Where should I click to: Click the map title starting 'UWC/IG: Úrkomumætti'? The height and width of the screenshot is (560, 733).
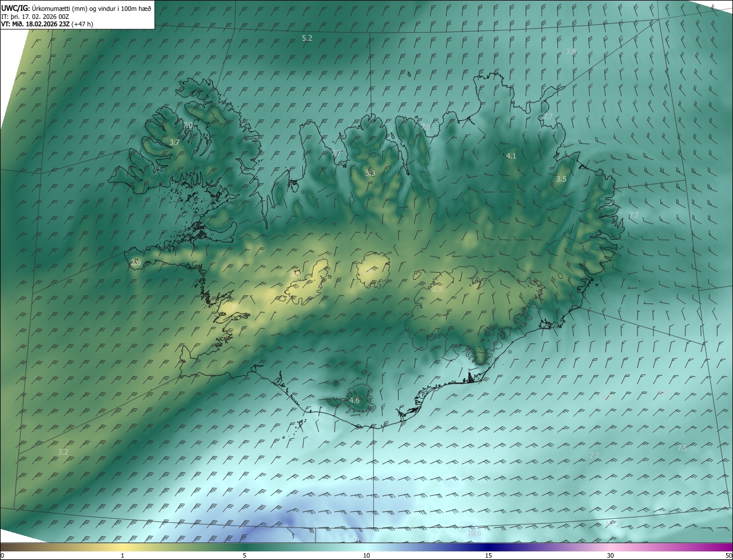pos(76,7)
